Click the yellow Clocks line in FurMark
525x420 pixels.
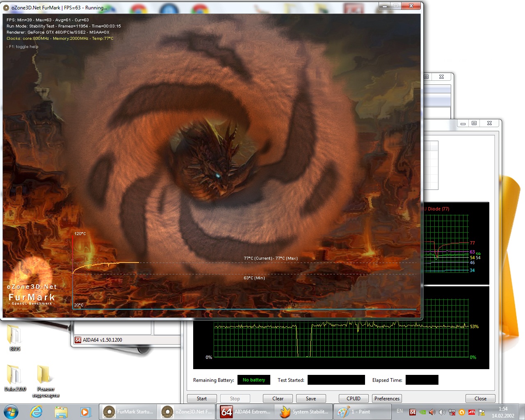[x=60, y=39]
